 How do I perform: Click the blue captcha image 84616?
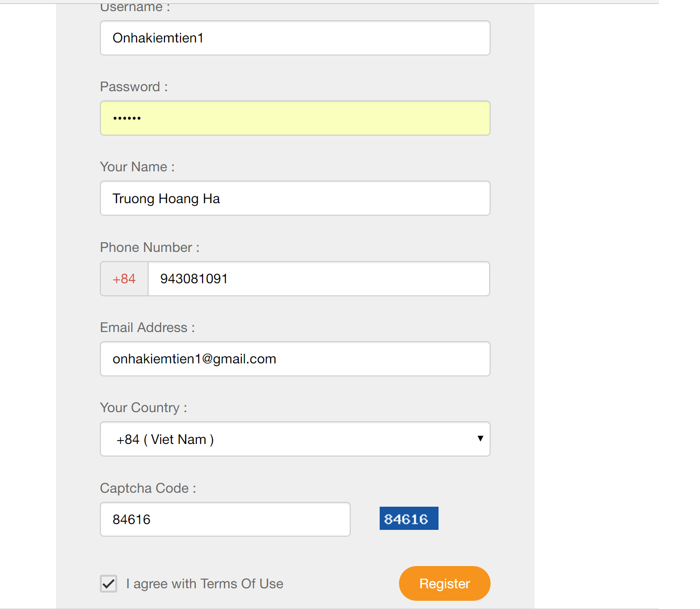(x=409, y=518)
